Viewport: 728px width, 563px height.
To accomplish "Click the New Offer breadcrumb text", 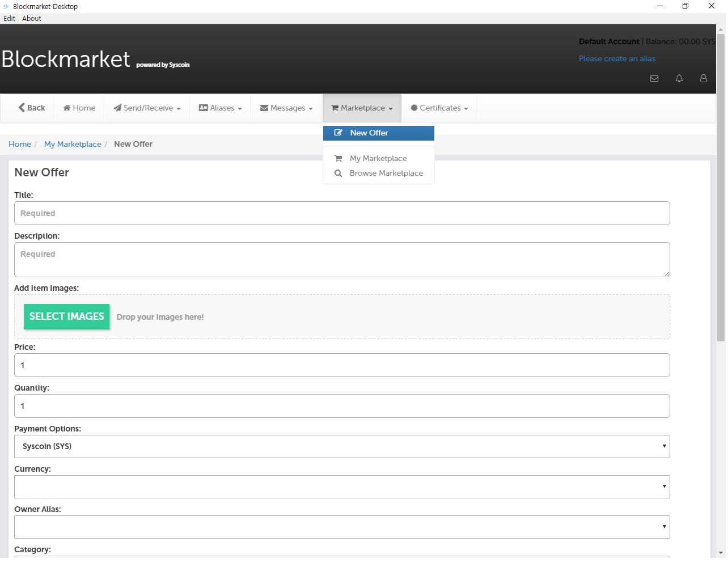I will tap(133, 144).
